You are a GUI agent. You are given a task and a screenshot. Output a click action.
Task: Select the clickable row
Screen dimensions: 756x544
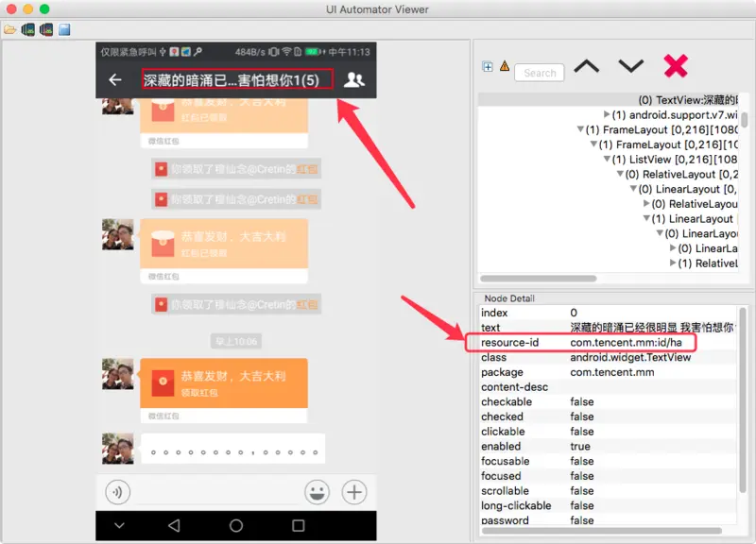click(x=608, y=432)
